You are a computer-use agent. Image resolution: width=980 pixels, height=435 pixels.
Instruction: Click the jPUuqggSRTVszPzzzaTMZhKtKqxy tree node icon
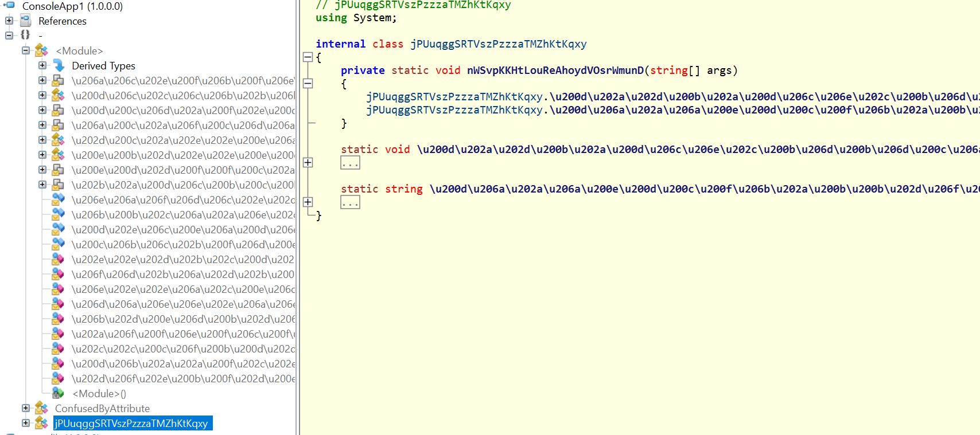41,423
